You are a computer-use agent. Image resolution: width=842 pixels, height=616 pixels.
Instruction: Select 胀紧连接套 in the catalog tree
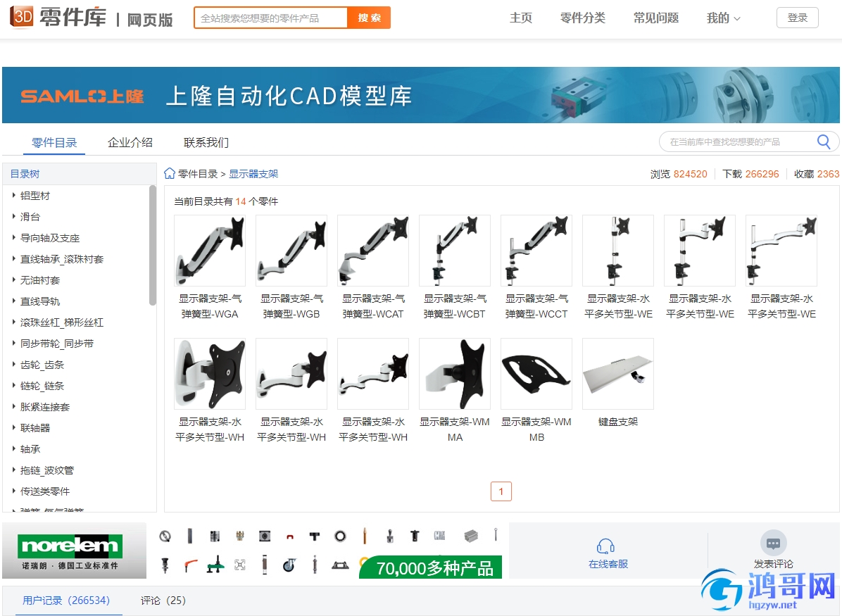click(x=45, y=406)
